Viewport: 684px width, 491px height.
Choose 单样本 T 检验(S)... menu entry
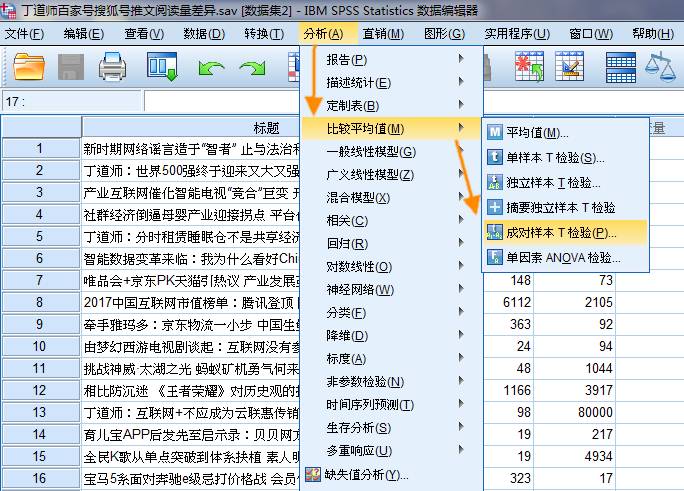565,157
